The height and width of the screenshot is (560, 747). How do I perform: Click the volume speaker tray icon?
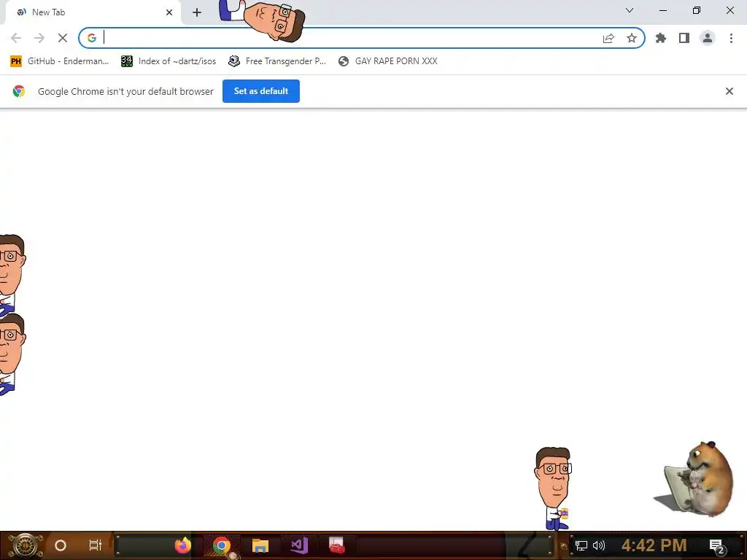click(x=599, y=545)
